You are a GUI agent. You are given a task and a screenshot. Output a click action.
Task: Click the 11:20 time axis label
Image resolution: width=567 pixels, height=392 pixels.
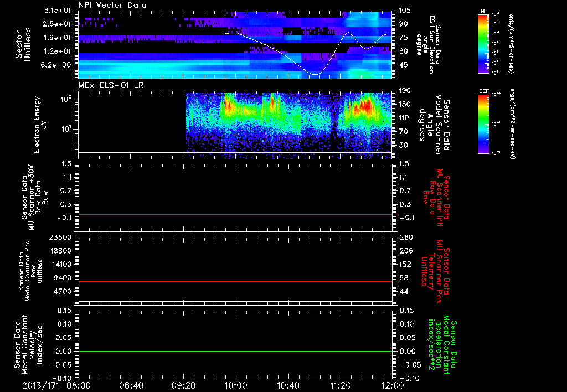click(341, 385)
